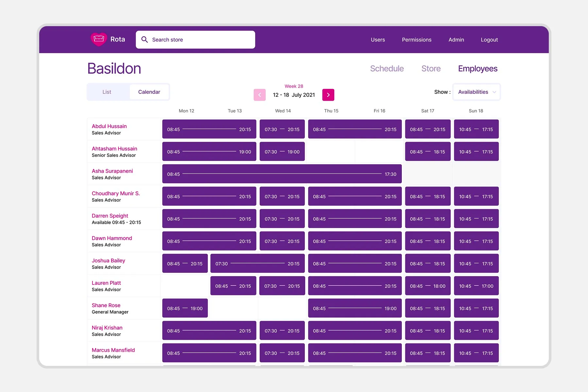The image size is (588, 392).
Task: Open Choudhary Munir S. profile
Action: 116,193
